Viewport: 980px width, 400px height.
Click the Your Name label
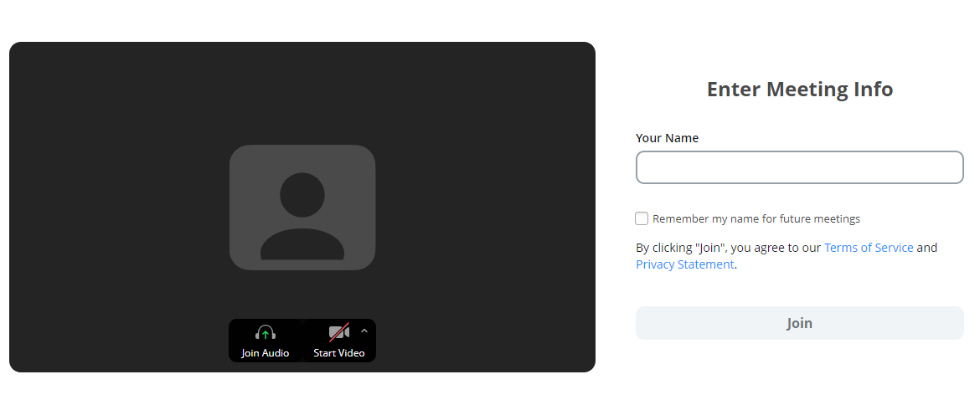(667, 138)
